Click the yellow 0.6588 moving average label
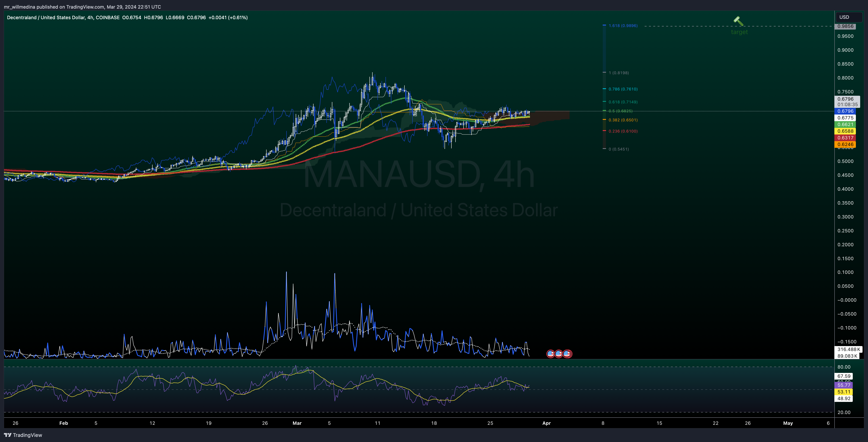 [845, 131]
